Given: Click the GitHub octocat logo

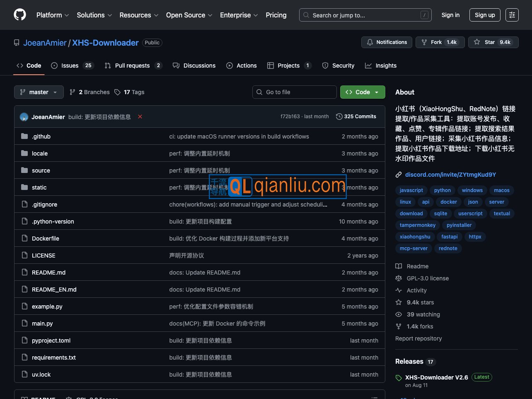Looking at the screenshot, I should click(19, 15).
